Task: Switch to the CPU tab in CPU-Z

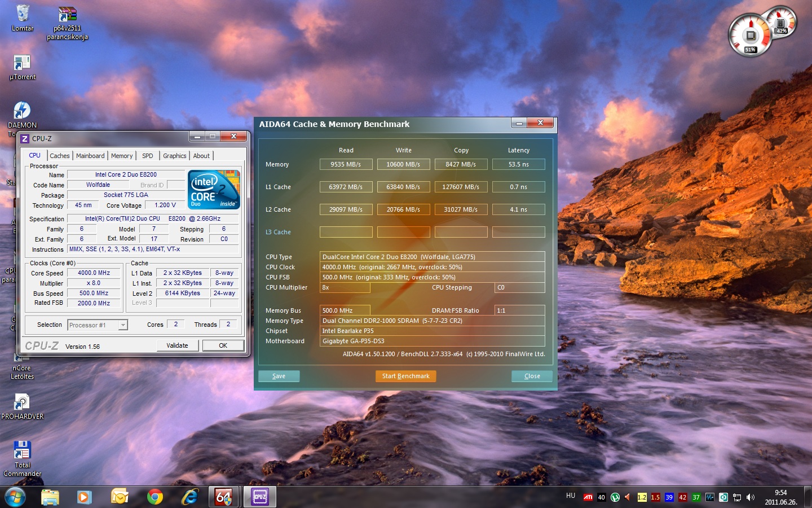Action: pos(35,155)
